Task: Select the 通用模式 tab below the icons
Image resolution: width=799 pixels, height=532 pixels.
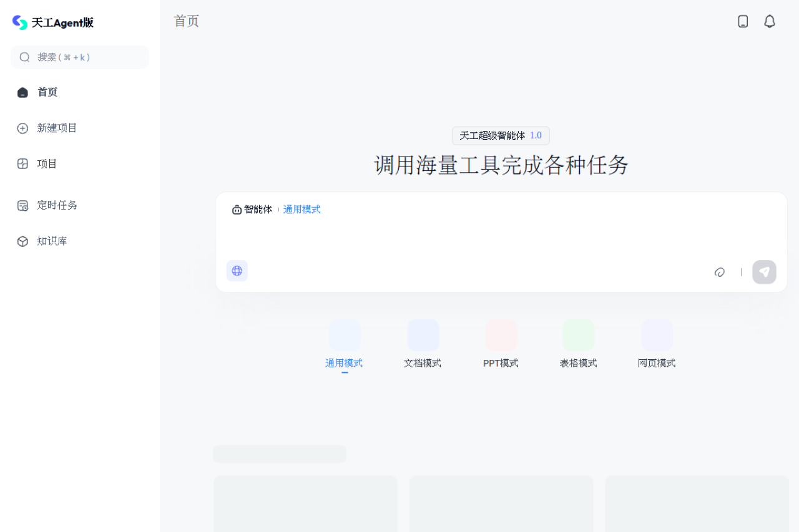Action: [344, 362]
